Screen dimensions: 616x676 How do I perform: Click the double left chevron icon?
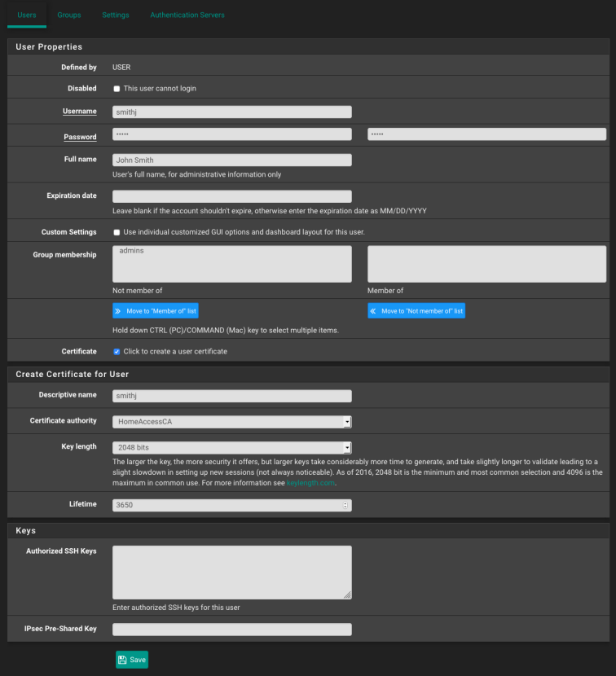[373, 311]
